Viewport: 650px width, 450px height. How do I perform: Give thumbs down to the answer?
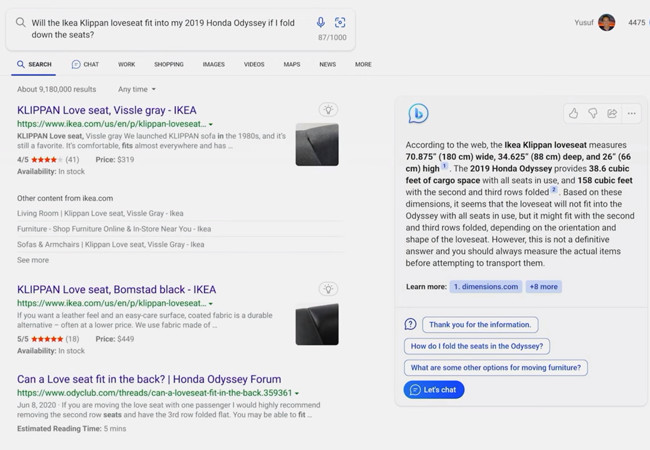[x=593, y=113]
